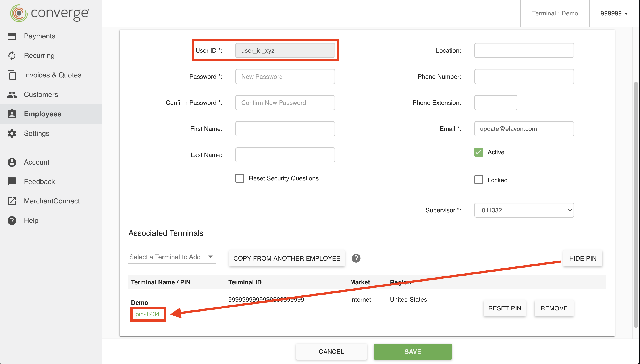
Task: Click the RESET PIN button
Action: (504, 308)
